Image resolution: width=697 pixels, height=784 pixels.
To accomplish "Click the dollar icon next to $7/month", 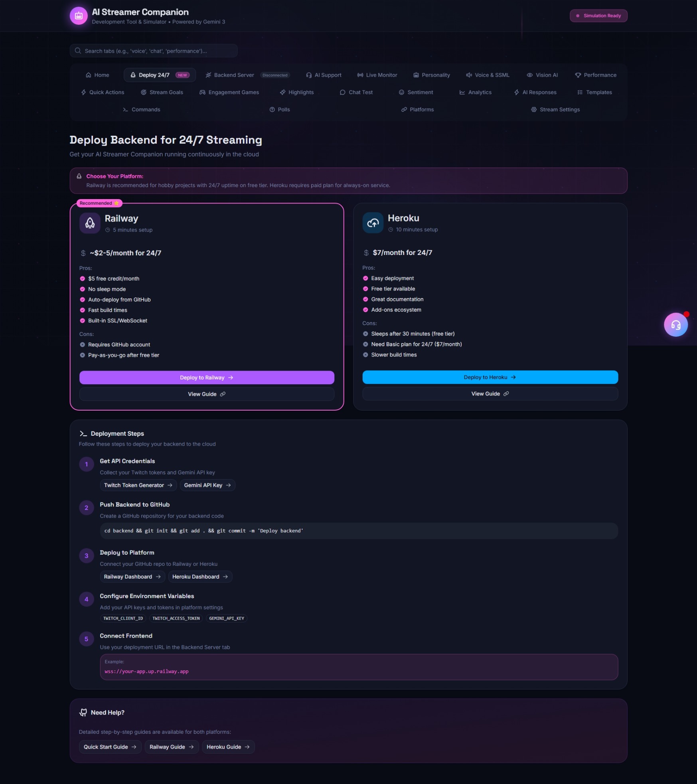I will 366,253.
